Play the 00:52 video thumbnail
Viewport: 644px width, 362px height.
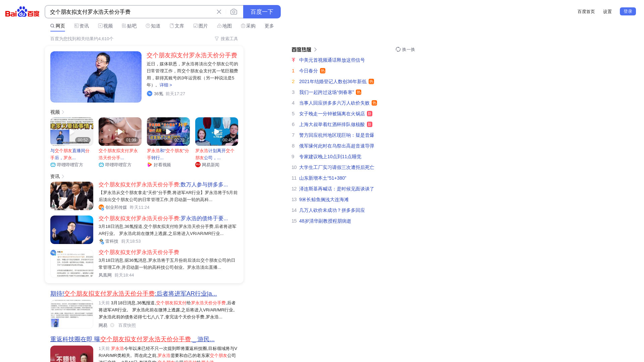72,131
